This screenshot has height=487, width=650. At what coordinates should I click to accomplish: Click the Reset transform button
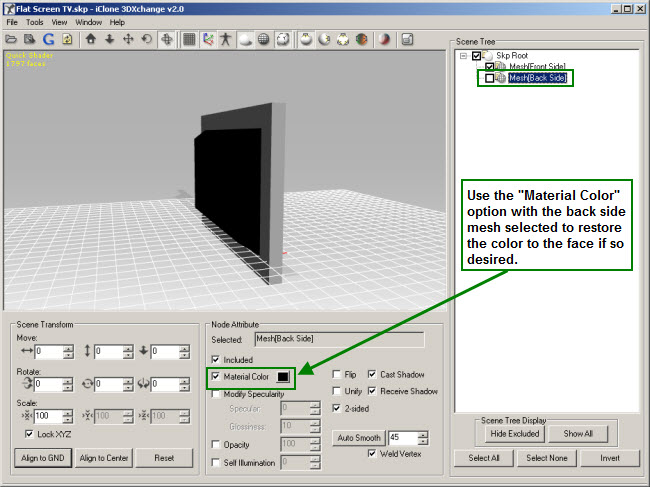tap(164, 458)
